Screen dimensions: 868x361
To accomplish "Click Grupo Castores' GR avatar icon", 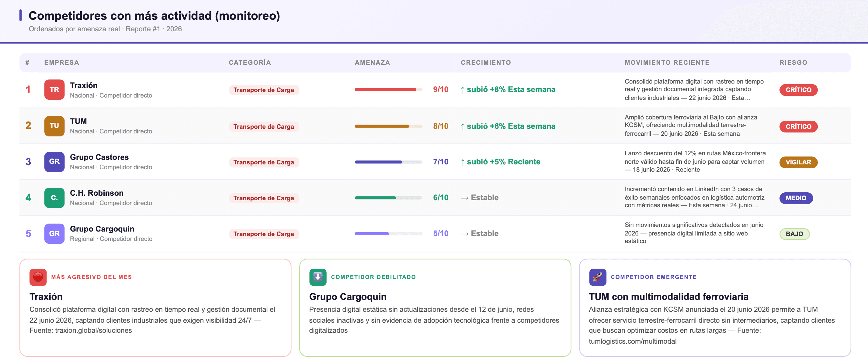I will coord(54,162).
